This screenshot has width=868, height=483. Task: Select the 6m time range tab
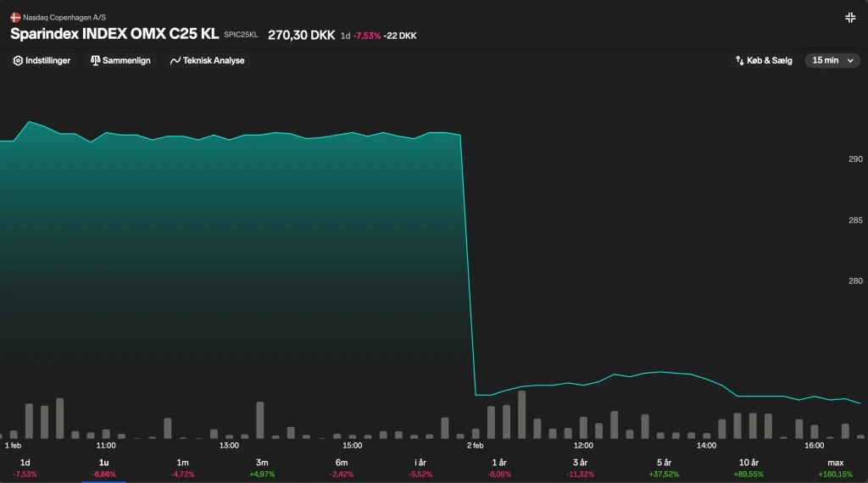[342, 468]
